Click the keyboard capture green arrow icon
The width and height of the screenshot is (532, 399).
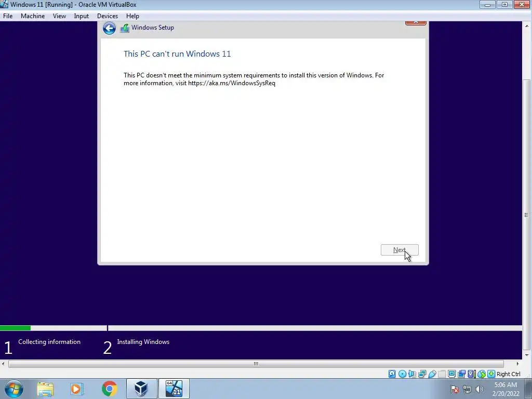491,374
